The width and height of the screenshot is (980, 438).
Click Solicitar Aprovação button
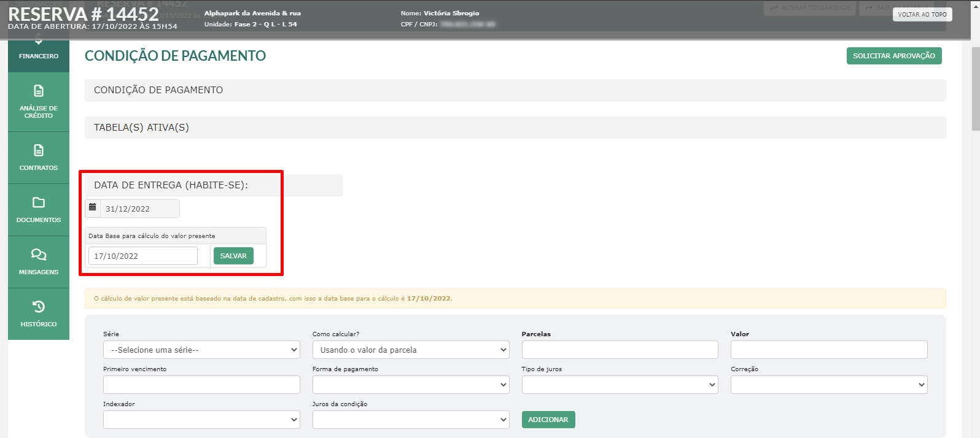click(894, 56)
